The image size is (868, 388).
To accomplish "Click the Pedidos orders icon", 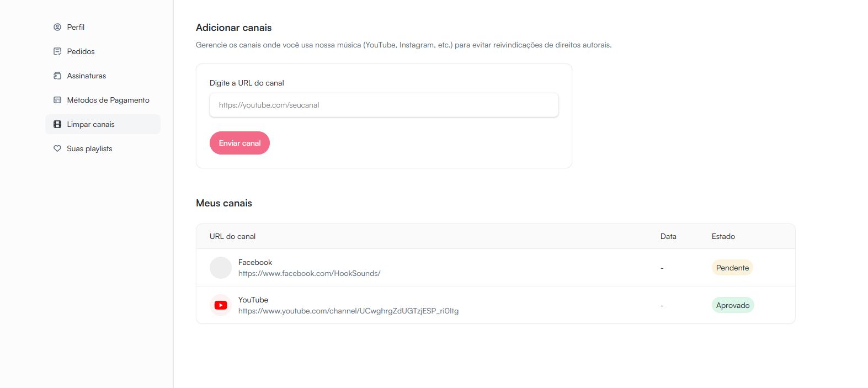I will (x=57, y=51).
